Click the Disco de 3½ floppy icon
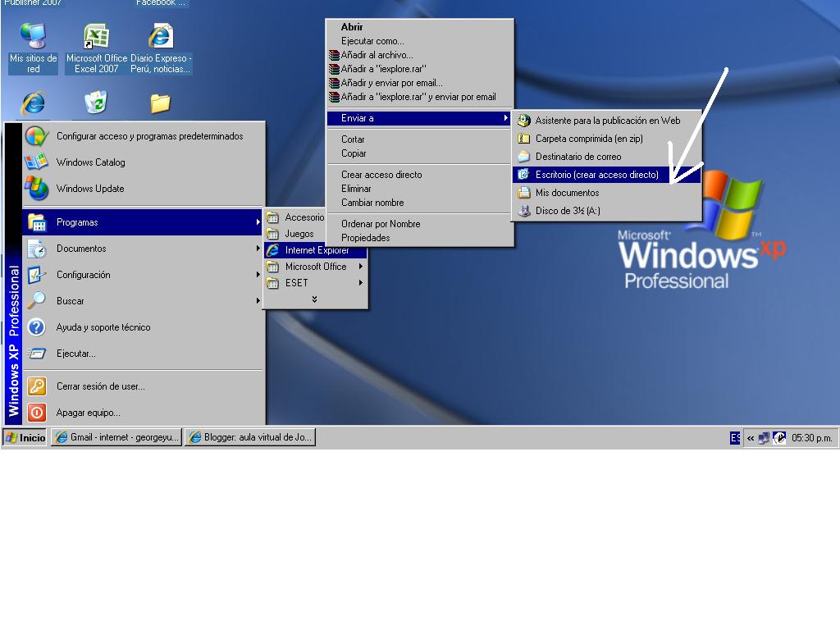 524,211
